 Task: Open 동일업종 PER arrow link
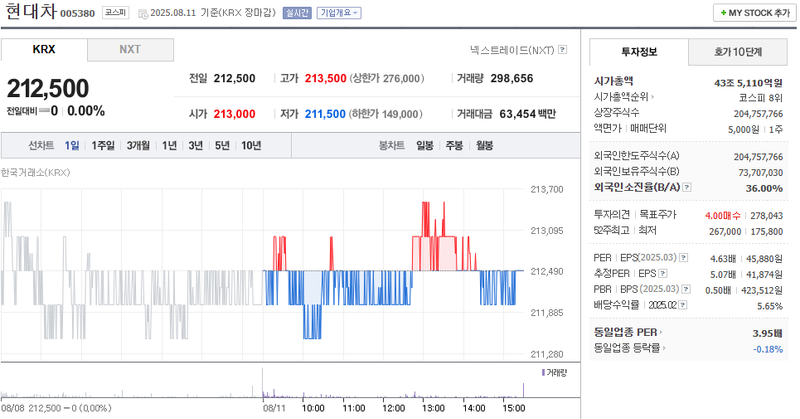661,332
